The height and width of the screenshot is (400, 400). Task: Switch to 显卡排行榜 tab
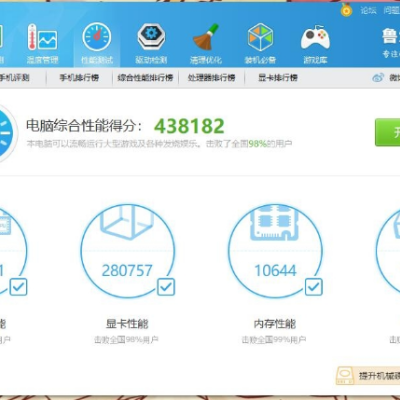[x=278, y=78]
